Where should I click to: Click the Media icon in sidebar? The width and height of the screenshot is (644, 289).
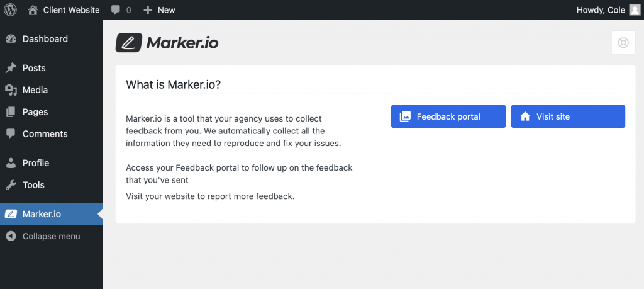(x=11, y=90)
